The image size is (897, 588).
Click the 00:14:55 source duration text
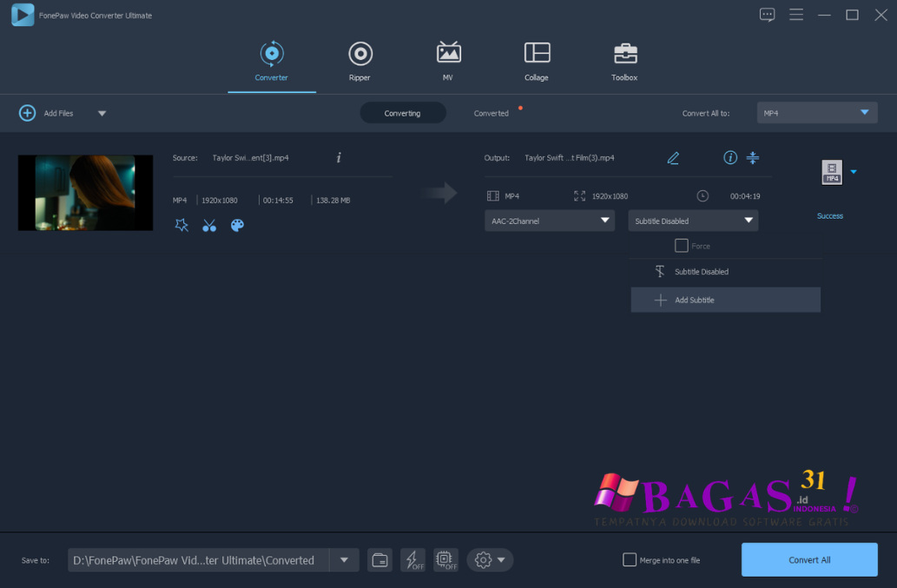coord(278,200)
